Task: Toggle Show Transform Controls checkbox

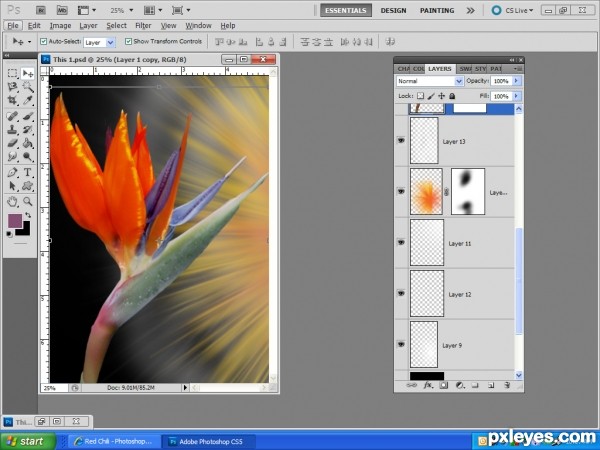Action: (129, 41)
